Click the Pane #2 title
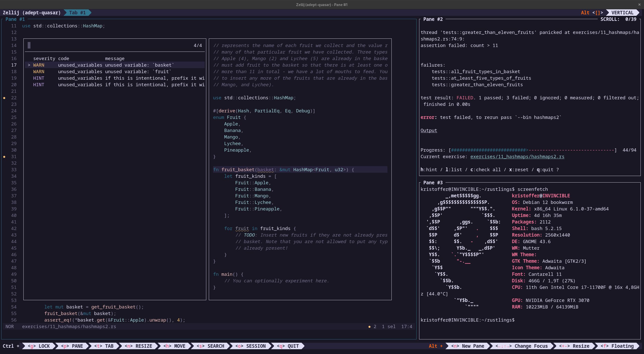The image size is (644, 354). pos(433,19)
